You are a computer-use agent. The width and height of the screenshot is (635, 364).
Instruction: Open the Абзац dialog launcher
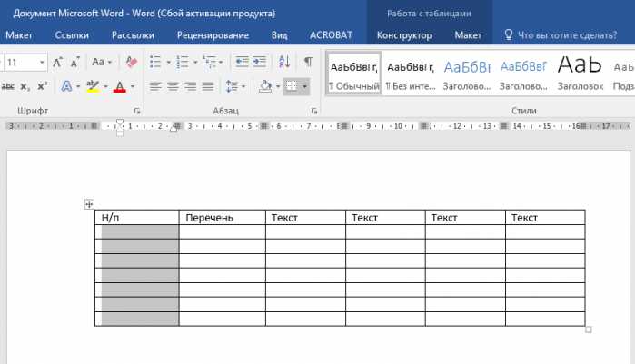tap(314, 111)
